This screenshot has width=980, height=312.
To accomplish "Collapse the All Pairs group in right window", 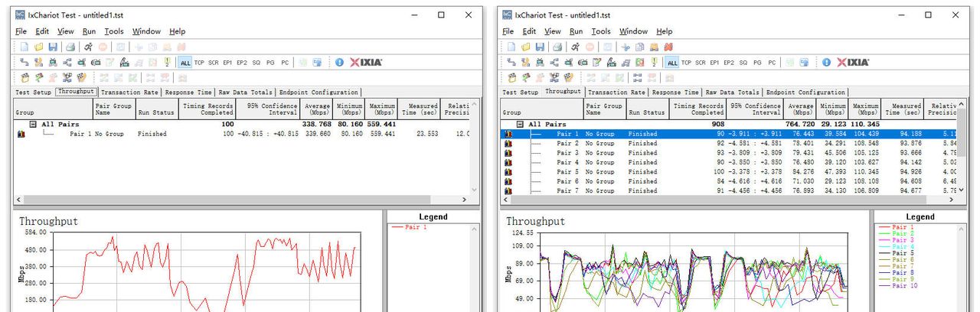I will 520,124.
